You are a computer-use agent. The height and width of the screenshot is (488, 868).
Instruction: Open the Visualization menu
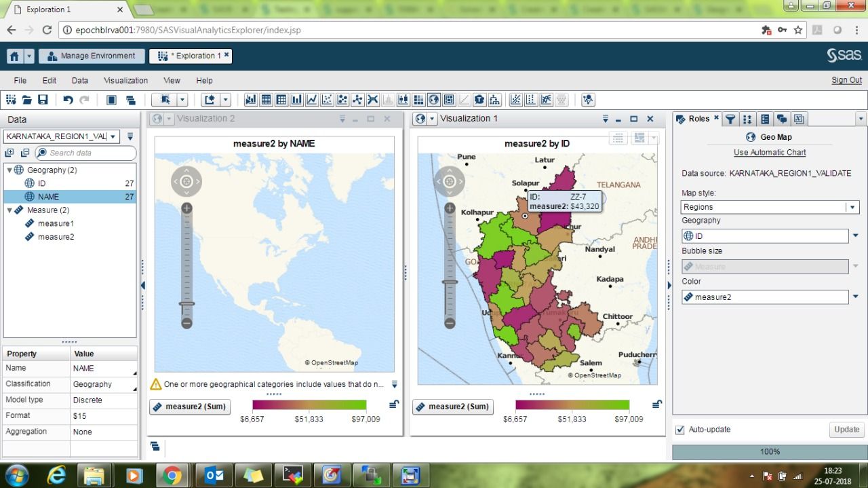pyautogui.click(x=125, y=80)
